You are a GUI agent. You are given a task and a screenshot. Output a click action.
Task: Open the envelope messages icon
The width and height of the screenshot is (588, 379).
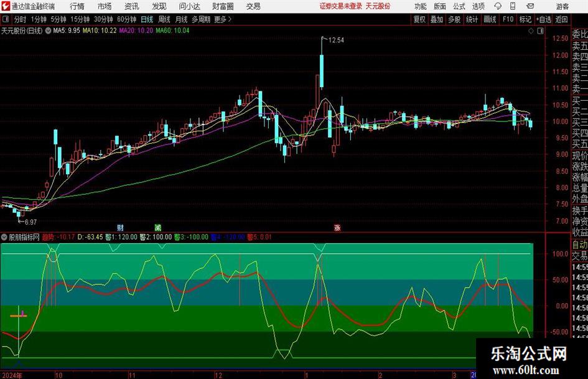point(531,6)
